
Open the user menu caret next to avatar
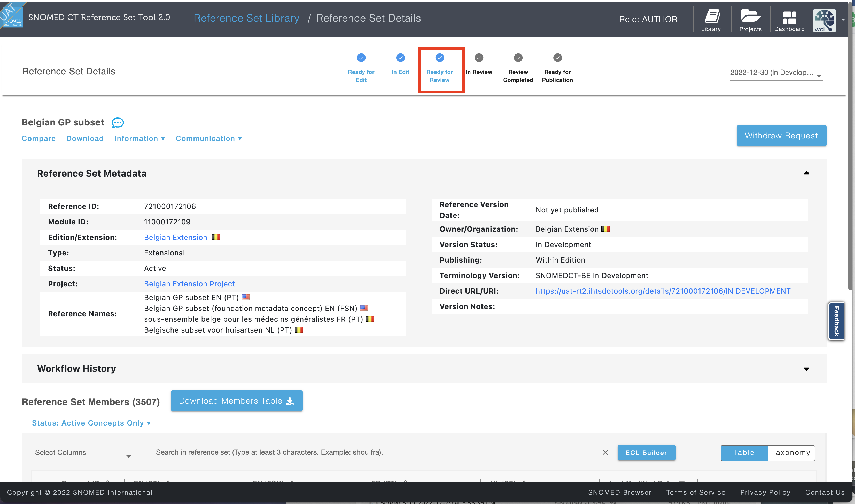[x=843, y=20]
